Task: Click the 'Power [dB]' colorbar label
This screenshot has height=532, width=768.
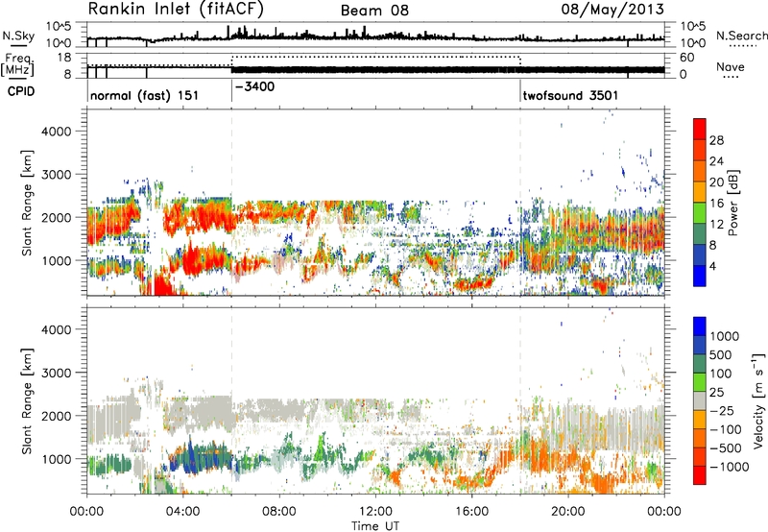Action: 732,203
